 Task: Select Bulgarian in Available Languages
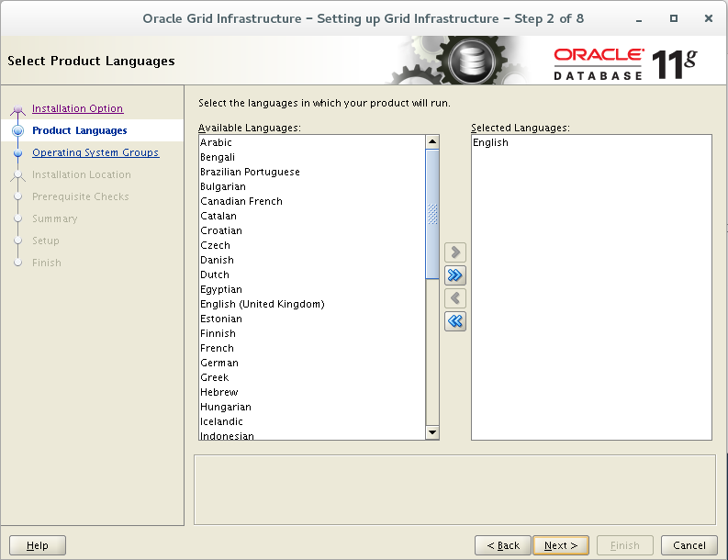[311, 186]
